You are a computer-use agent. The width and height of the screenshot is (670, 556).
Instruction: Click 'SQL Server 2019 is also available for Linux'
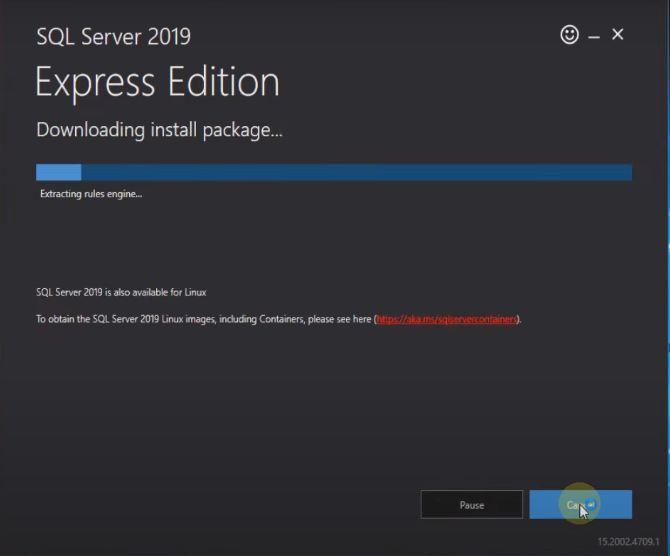(121, 292)
